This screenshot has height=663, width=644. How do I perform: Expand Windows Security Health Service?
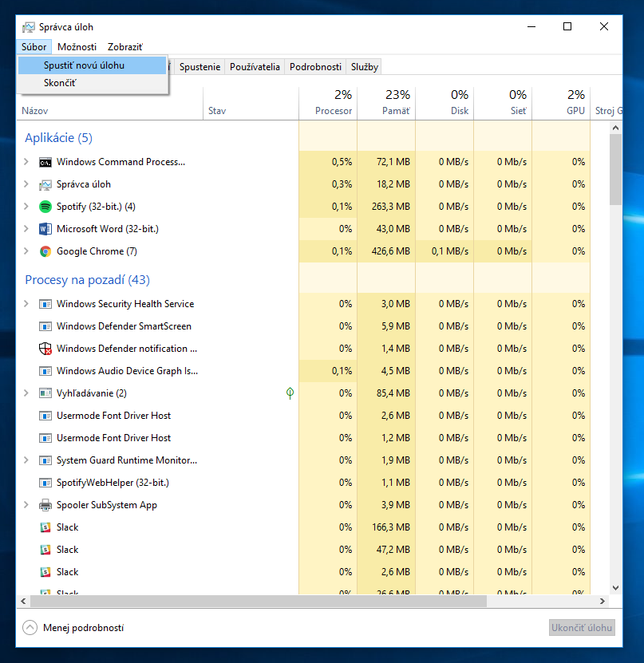click(26, 304)
